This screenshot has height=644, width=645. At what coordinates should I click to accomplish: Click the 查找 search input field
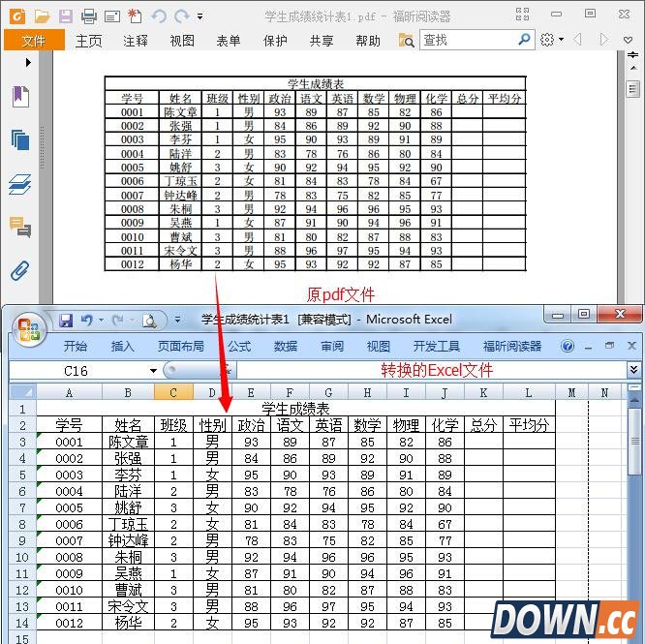tap(468, 40)
